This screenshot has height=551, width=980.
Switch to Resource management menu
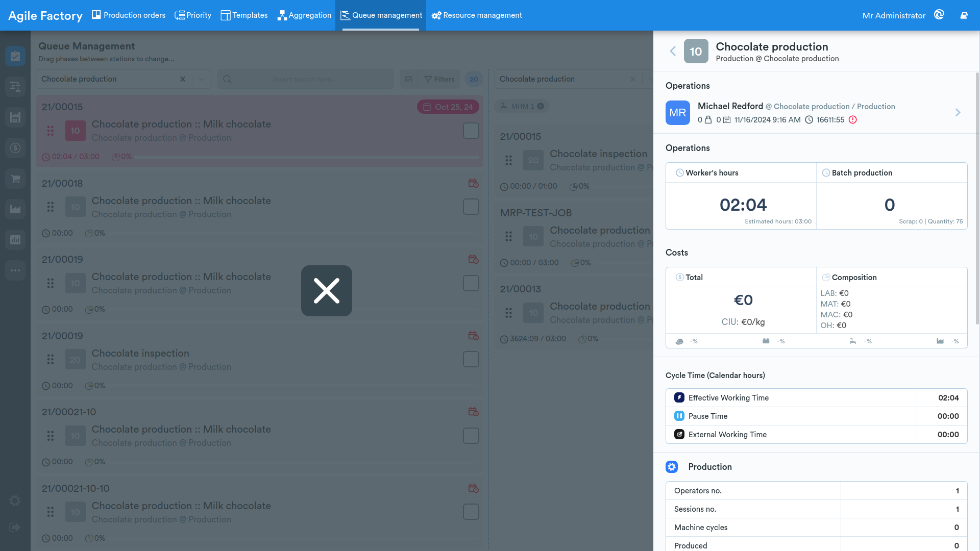click(x=477, y=15)
